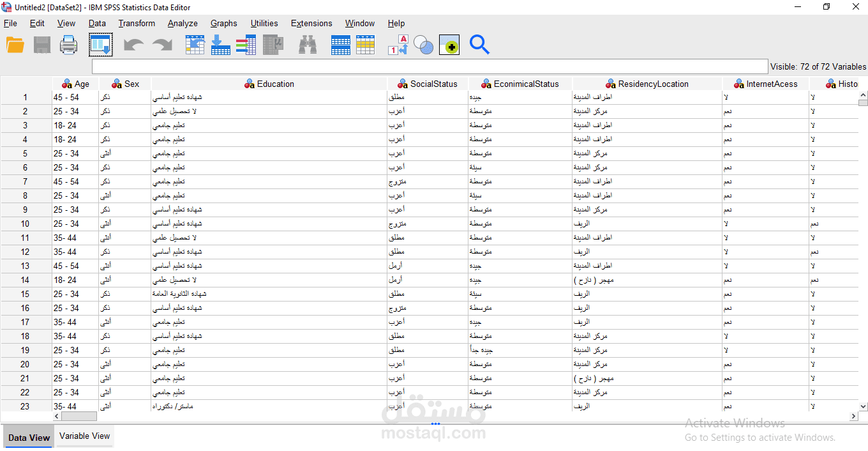Click the EconimicalStatus cell in row 6
This screenshot has width=868, height=451.
(x=520, y=167)
